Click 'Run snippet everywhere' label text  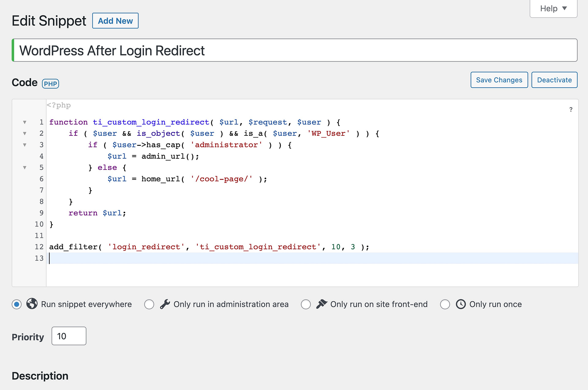(86, 304)
